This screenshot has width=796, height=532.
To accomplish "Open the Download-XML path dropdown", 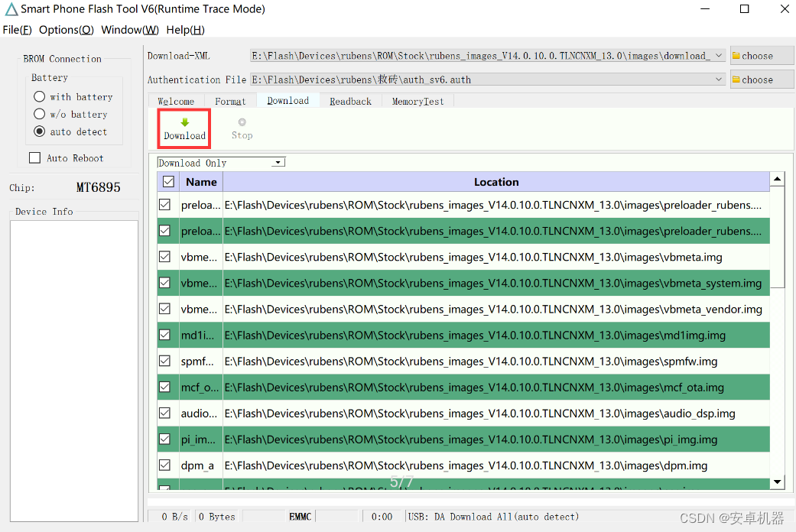I will click(x=719, y=55).
